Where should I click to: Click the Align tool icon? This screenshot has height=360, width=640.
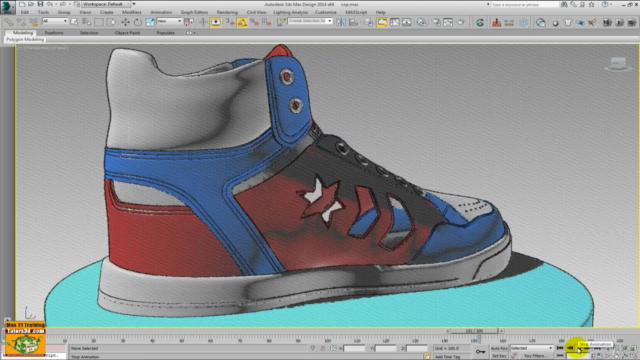click(x=353, y=22)
